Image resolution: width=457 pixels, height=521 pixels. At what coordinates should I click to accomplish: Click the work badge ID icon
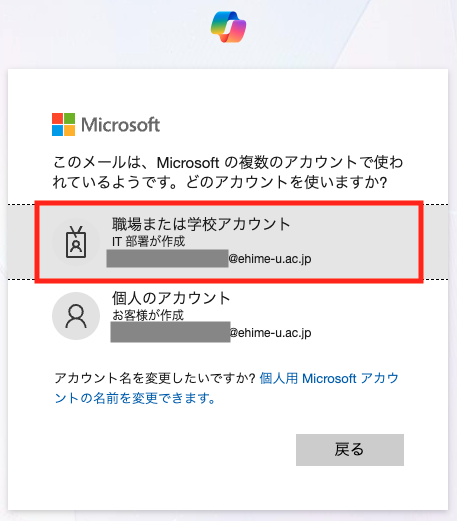pyautogui.click(x=76, y=242)
